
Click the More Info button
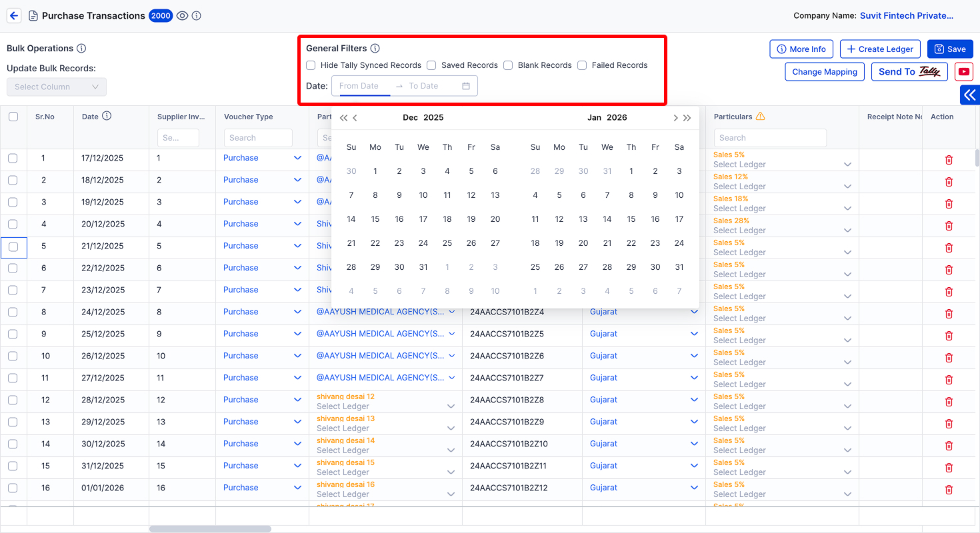point(801,49)
